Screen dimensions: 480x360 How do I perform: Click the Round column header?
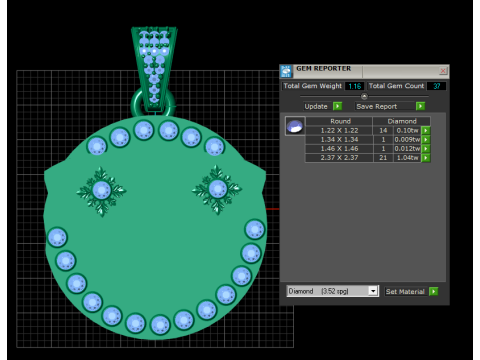[340, 121]
